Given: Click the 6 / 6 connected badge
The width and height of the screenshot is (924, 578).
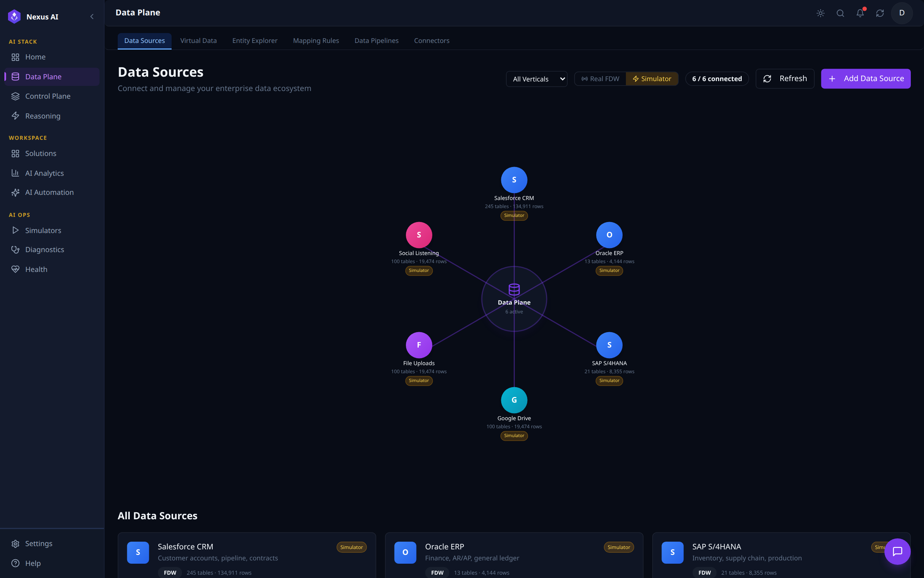Looking at the screenshot, I should (x=717, y=79).
